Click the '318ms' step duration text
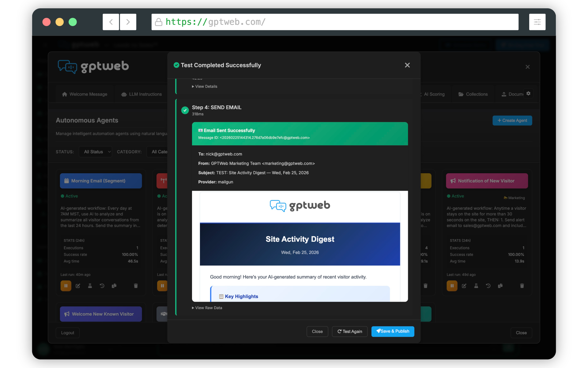Screen dimensions: 588x368 [198, 114]
